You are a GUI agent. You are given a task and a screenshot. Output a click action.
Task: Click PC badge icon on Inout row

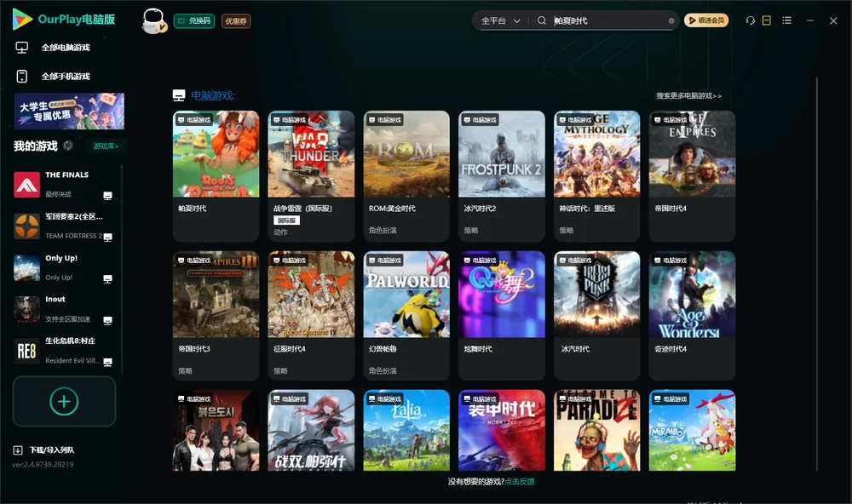coord(107,321)
